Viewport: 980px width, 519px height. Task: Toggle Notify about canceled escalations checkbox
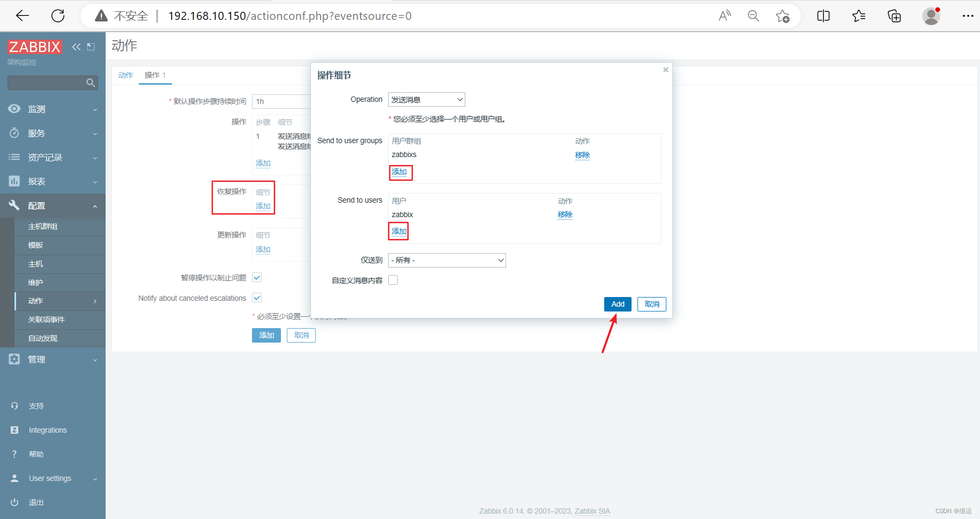click(257, 298)
